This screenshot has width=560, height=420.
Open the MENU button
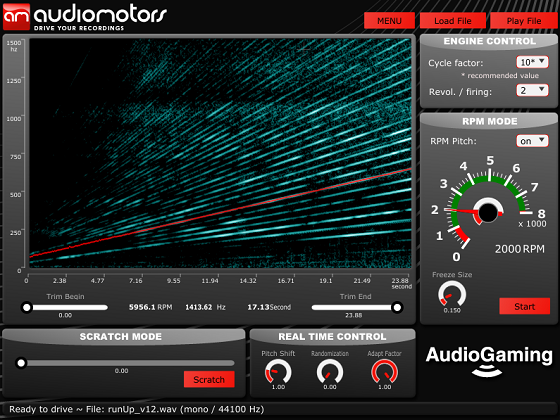pyautogui.click(x=389, y=21)
